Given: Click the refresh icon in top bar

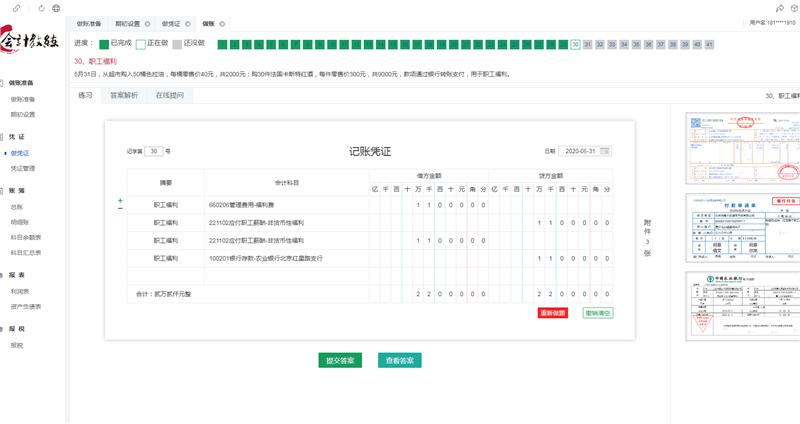Looking at the screenshot, I should 40,7.
